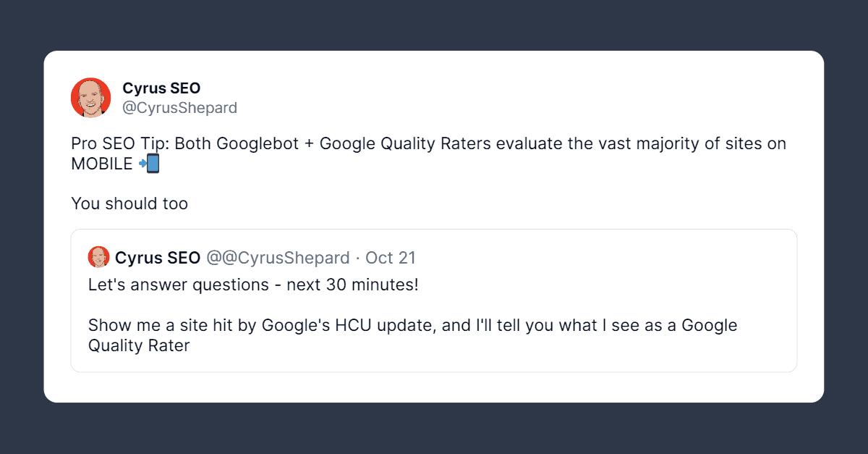This screenshot has height=454, width=868.
Task: Click the "vast majority of sites" phrase
Action: [x=644, y=143]
